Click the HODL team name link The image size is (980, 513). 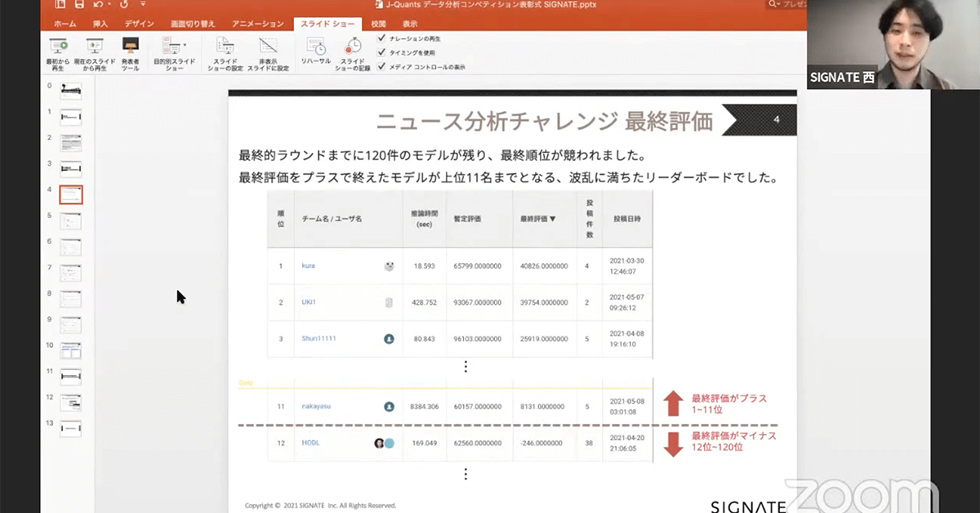point(310,443)
